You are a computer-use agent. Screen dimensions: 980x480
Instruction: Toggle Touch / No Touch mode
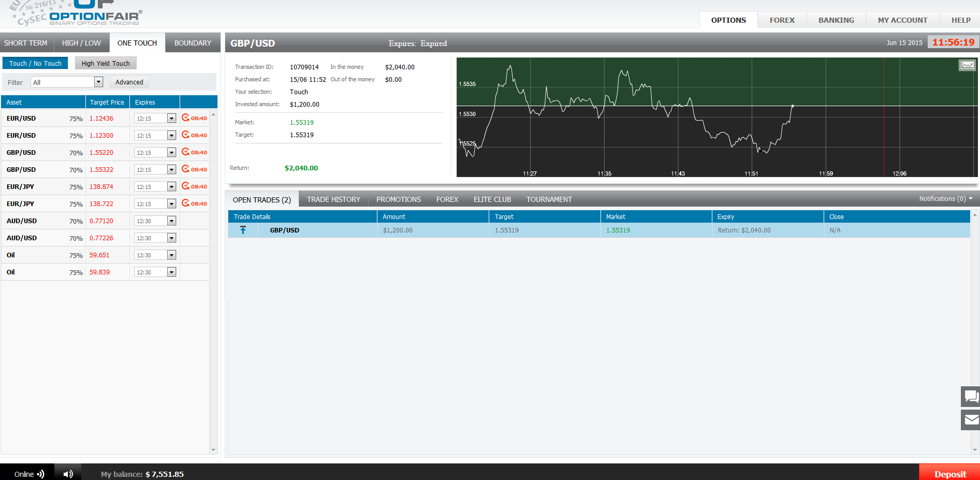[x=35, y=63]
